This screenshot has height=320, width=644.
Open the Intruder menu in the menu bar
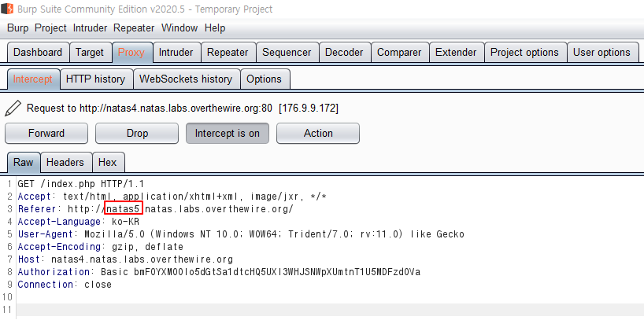90,28
